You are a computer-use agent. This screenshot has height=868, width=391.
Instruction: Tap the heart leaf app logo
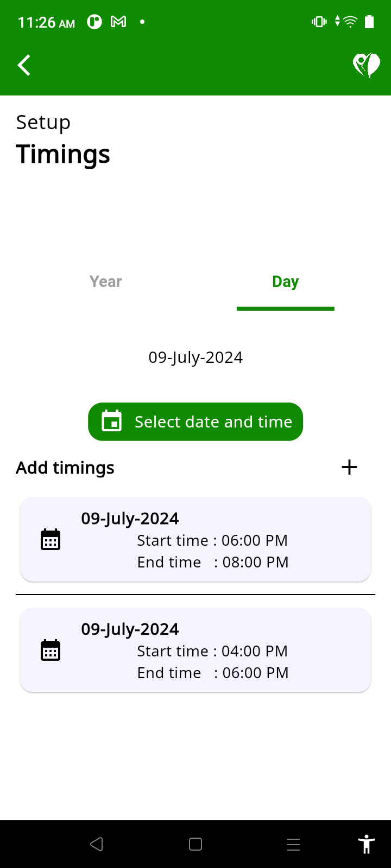(x=367, y=66)
